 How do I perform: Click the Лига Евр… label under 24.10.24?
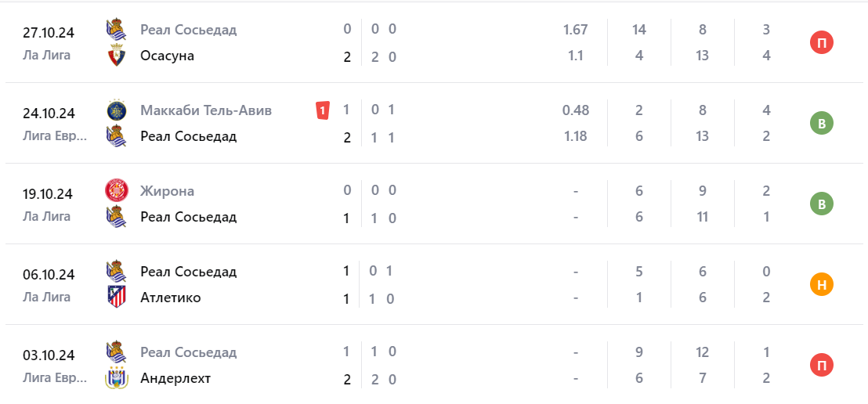pos(55,136)
